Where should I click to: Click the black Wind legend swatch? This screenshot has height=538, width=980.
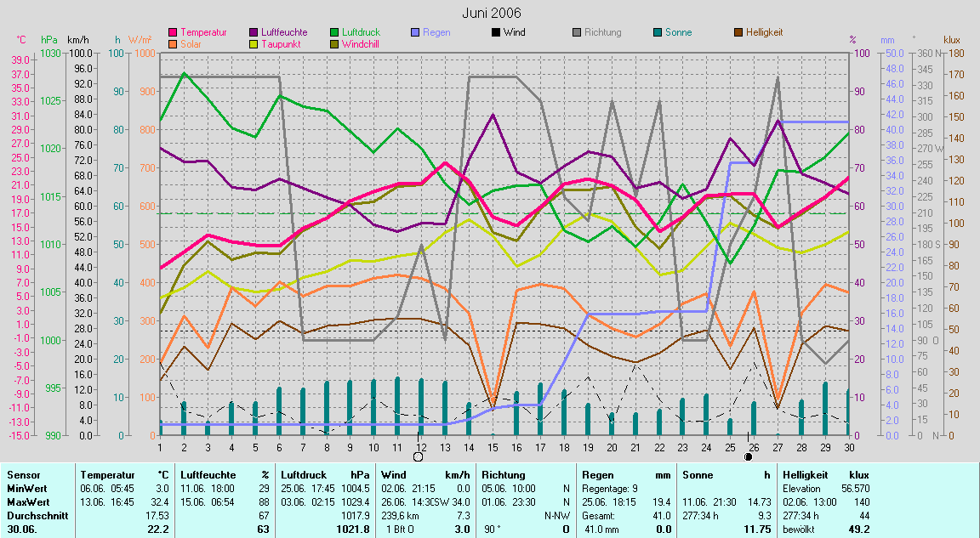(496, 32)
